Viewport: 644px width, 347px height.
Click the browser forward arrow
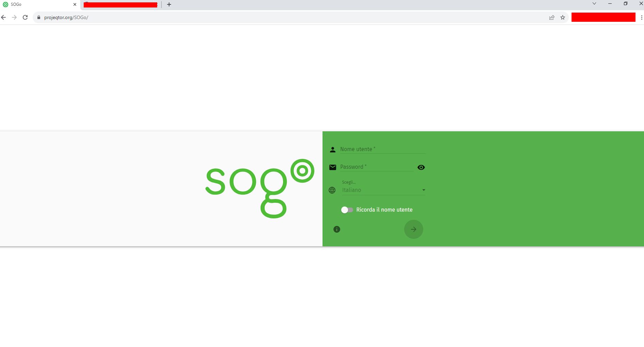[x=14, y=17]
